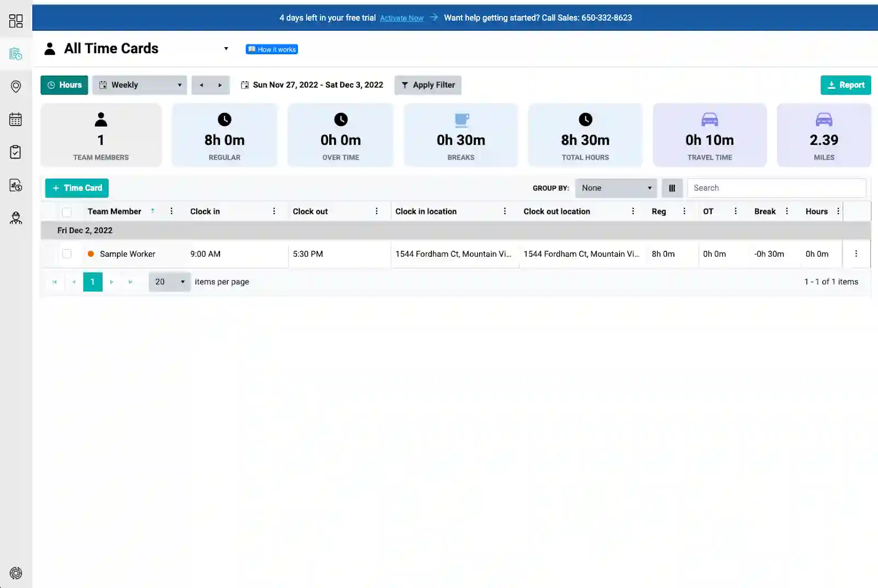
Task: Add a new Time Card
Action: tap(77, 188)
